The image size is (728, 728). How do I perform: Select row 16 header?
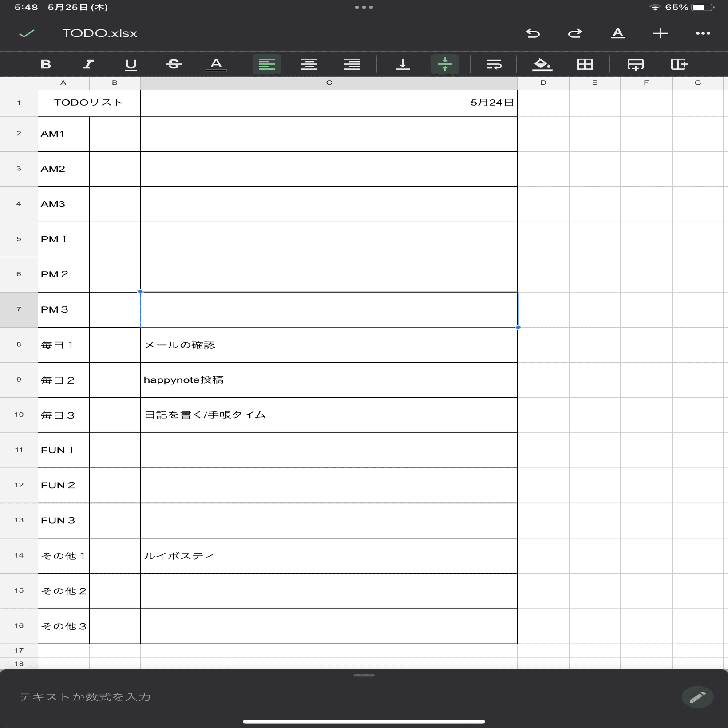coord(19,626)
